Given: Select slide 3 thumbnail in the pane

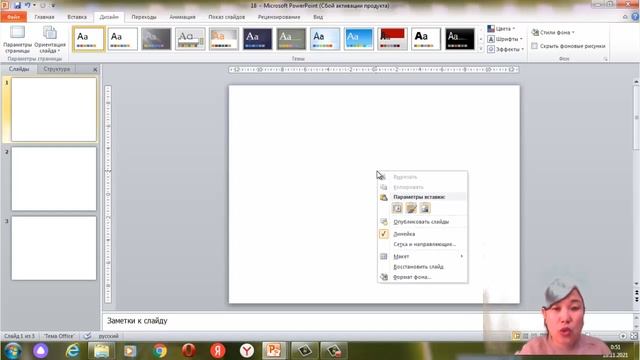Looking at the screenshot, I should click(54, 248).
